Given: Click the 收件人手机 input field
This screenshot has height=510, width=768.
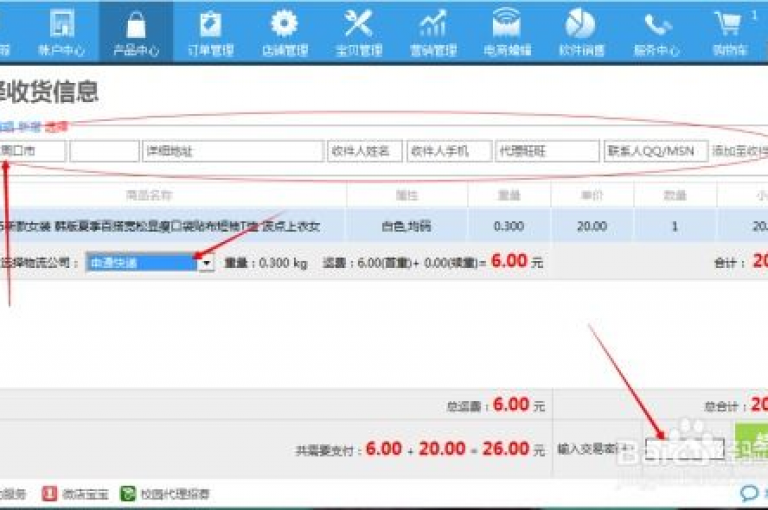Looking at the screenshot, I should coord(449,151).
